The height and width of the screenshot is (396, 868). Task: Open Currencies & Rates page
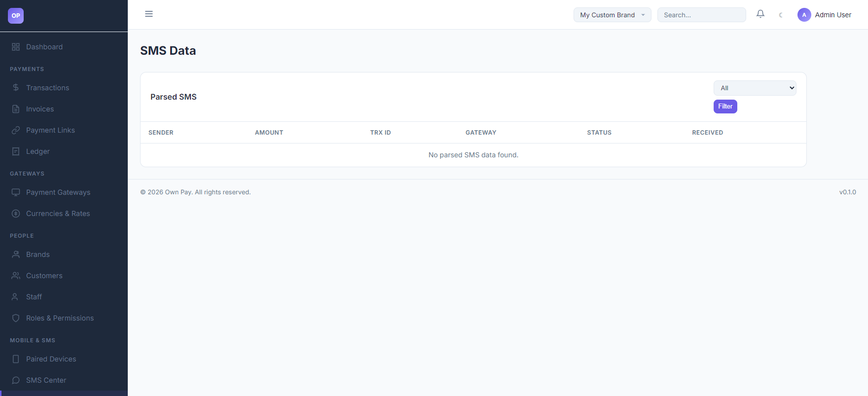[x=58, y=214]
